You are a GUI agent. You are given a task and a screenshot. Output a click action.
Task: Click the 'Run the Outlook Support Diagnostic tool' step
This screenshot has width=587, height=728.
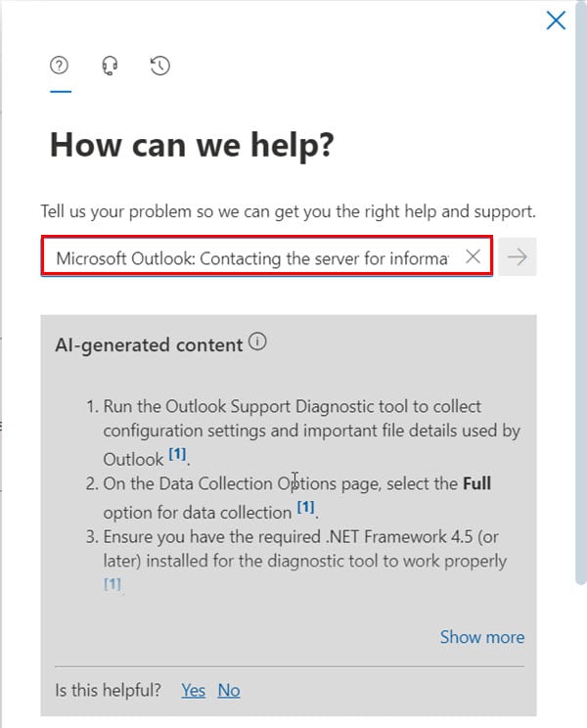coord(311,432)
